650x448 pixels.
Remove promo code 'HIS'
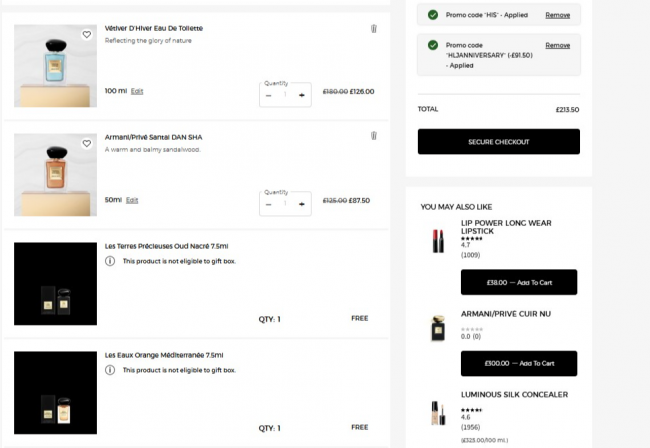[x=557, y=15]
